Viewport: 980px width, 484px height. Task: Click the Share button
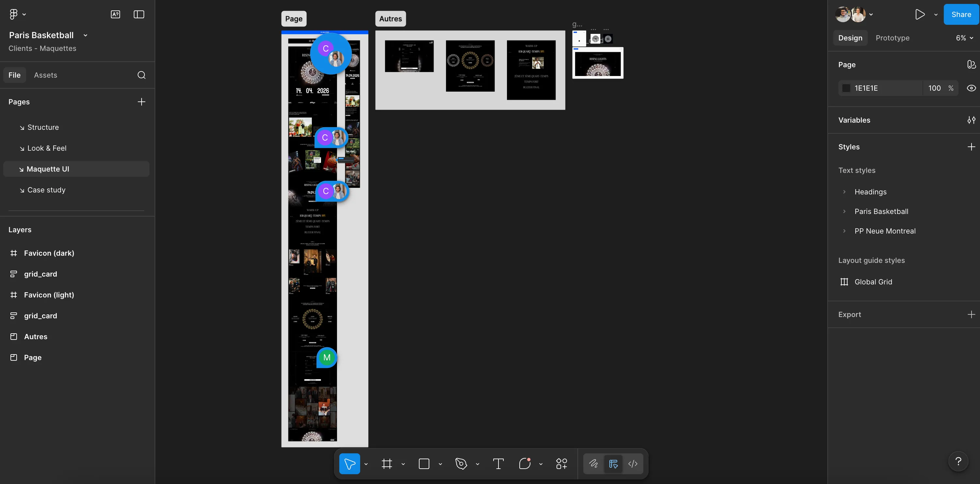[961, 14]
